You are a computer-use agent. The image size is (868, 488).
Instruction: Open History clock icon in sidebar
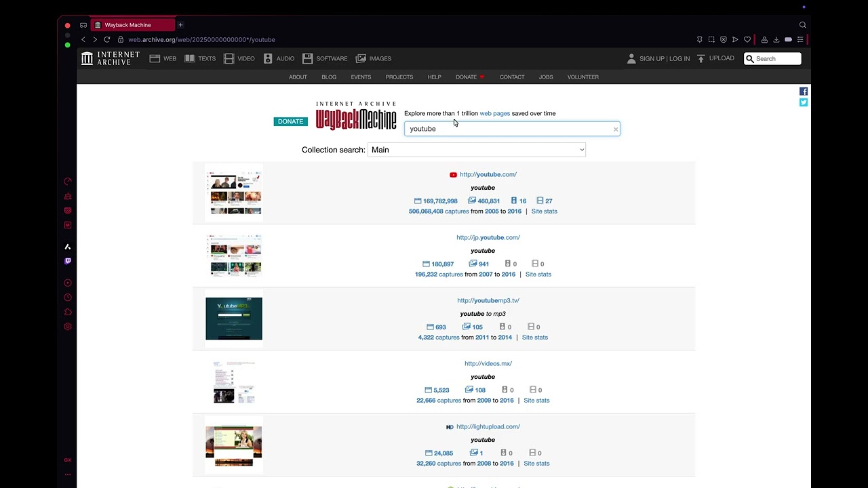[x=68, y=298]
